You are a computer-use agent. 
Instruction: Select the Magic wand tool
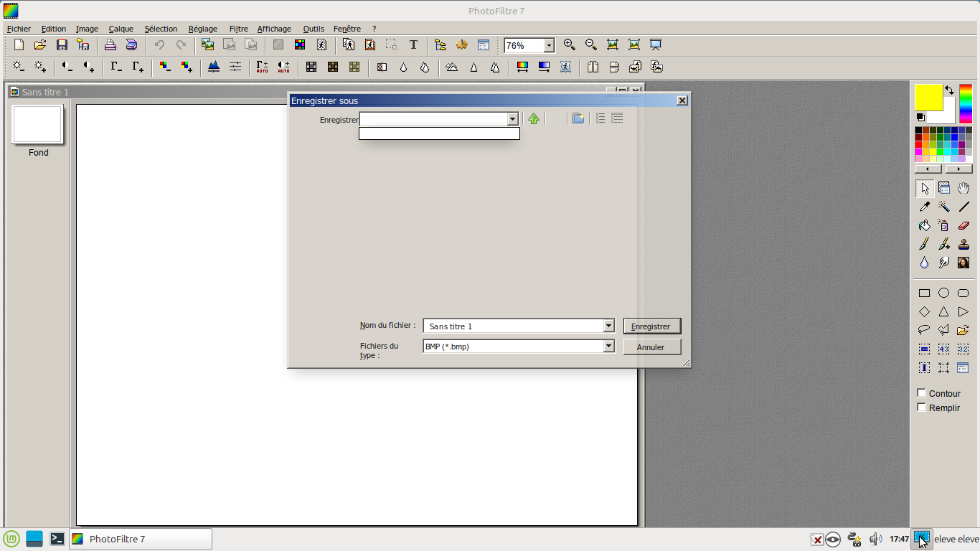944,207
